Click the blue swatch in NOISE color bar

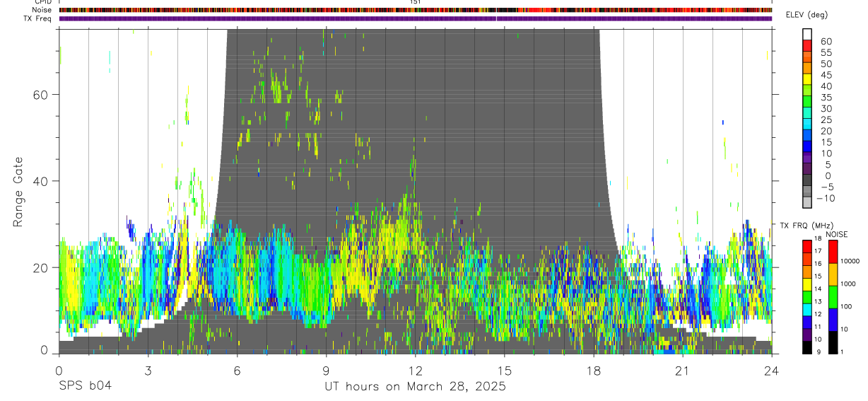coord(833,320)
